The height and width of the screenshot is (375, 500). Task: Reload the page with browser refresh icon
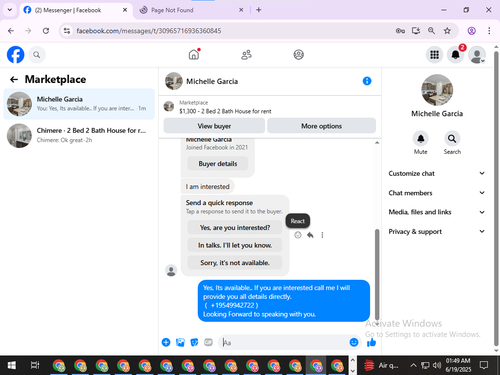coord(46,31)
